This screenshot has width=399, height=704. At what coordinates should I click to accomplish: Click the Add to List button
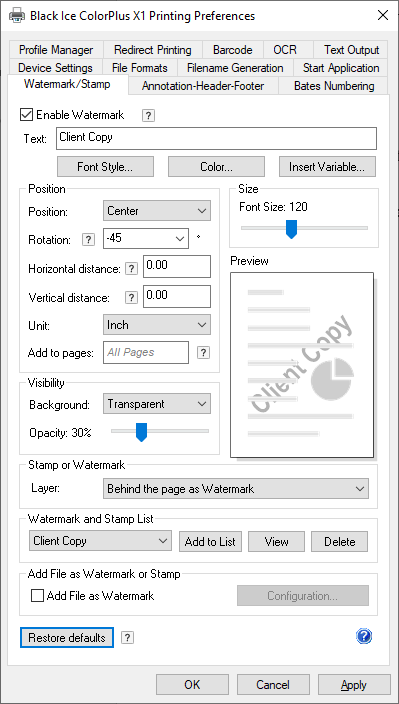click(x=210, y=541)
